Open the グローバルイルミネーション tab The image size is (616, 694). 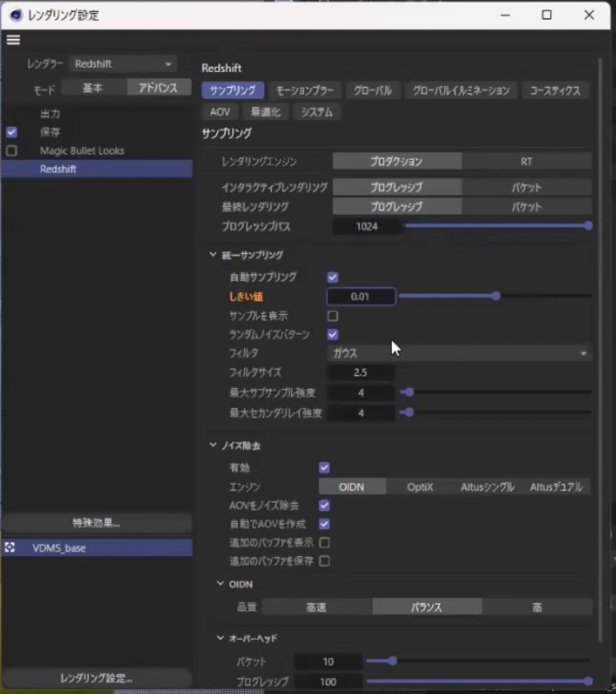click(461, 91)
